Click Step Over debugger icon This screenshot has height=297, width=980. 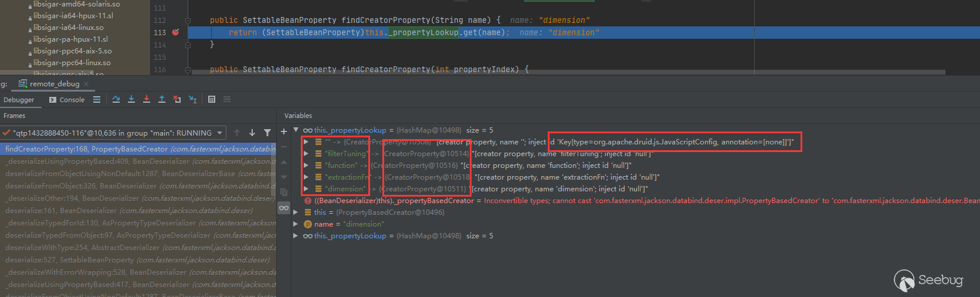pos(116,100)
